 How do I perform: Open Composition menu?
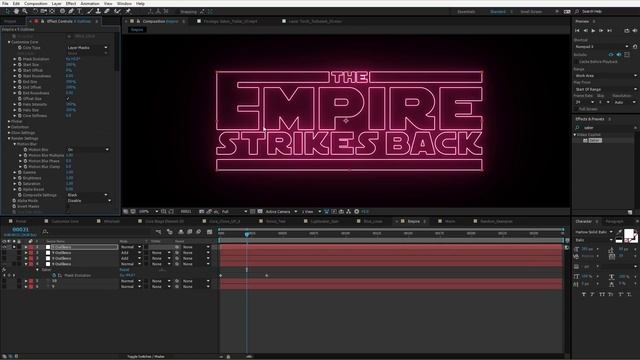[x=36, y=3]
